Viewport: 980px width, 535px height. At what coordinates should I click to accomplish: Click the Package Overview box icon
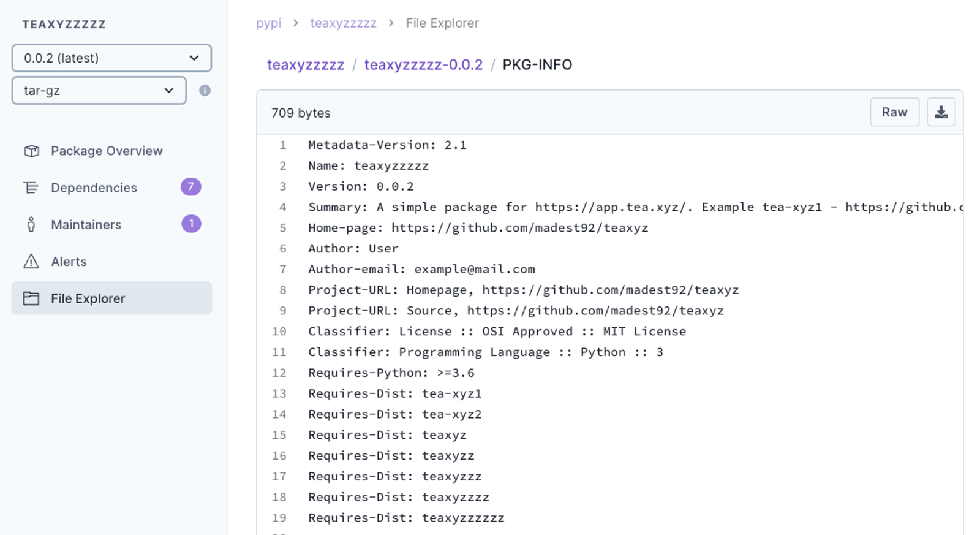31,151
